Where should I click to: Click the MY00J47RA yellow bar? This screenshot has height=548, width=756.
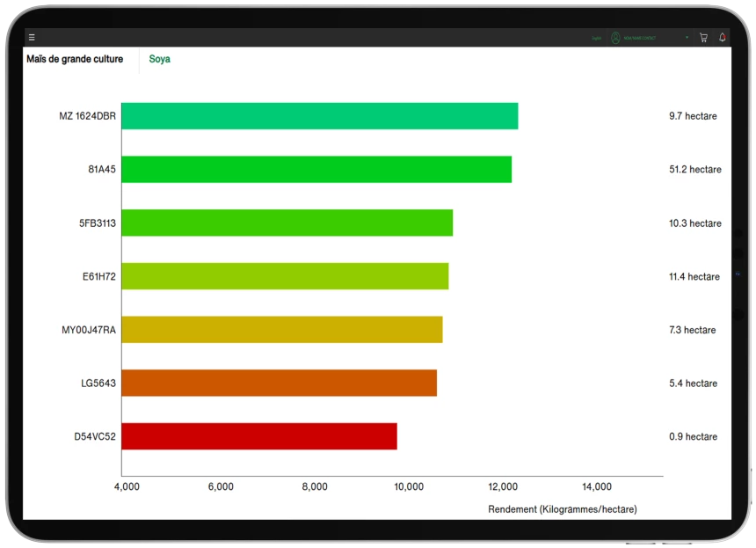[281, 330]
